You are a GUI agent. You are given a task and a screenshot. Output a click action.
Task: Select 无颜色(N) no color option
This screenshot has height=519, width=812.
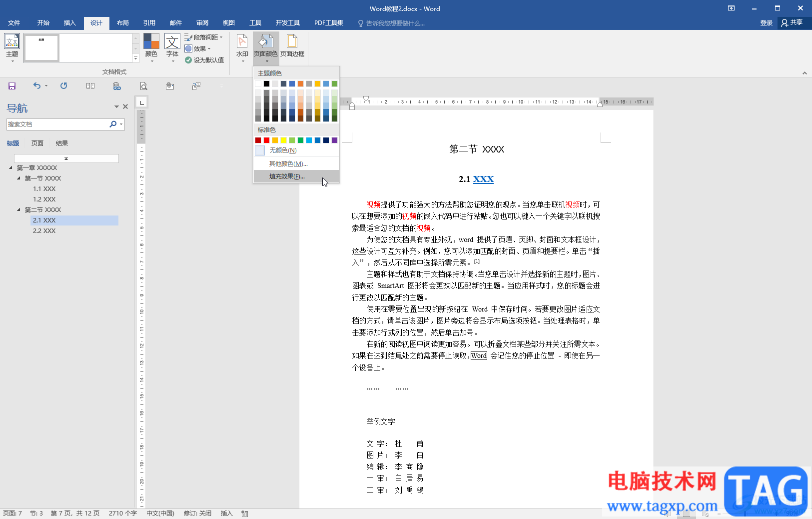296,150
